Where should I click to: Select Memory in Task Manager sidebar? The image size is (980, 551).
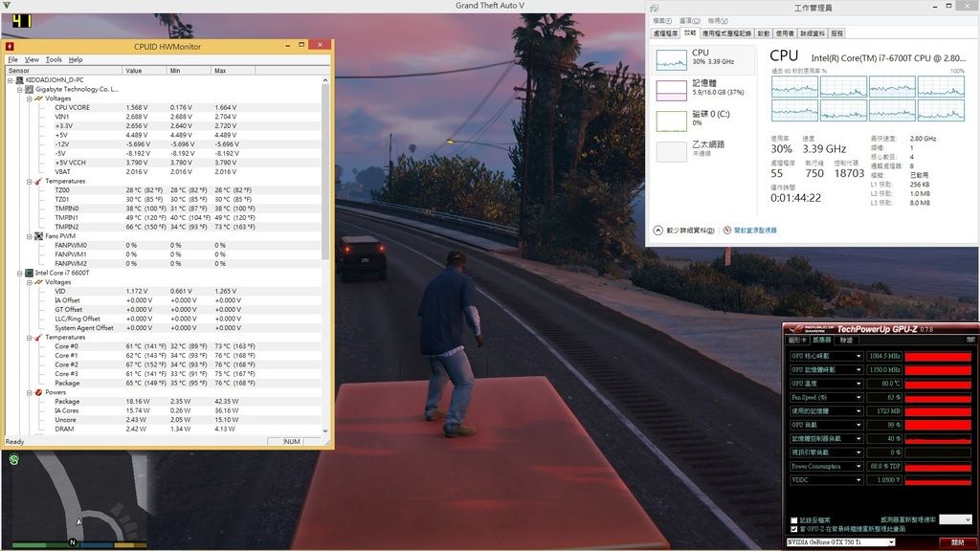(702, 89)
